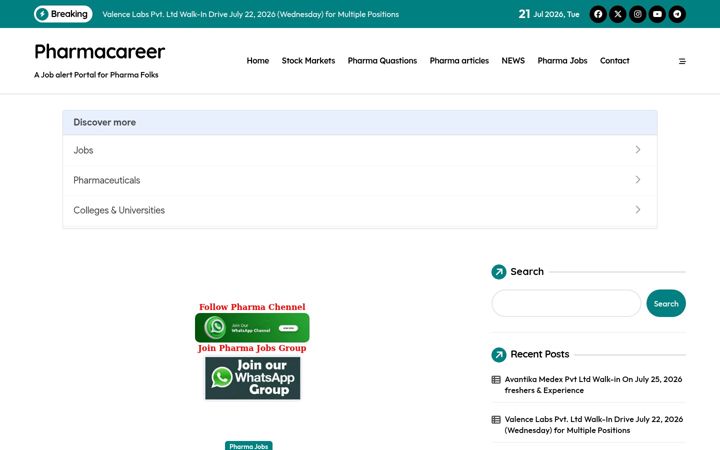720x450 pixels.
Task: Open the hamburger menu icon in header
Action: pyautogui.click(x=682, y=61)
